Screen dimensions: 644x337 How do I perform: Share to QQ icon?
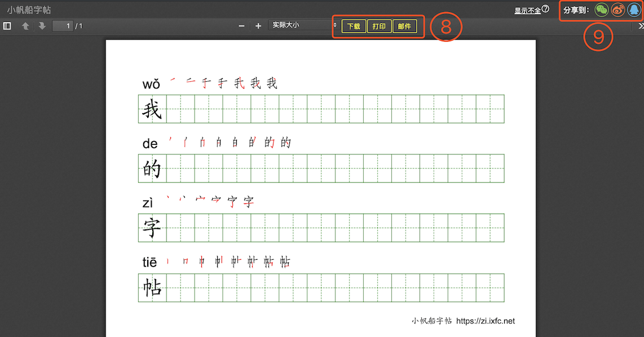(x=634, y=10)
